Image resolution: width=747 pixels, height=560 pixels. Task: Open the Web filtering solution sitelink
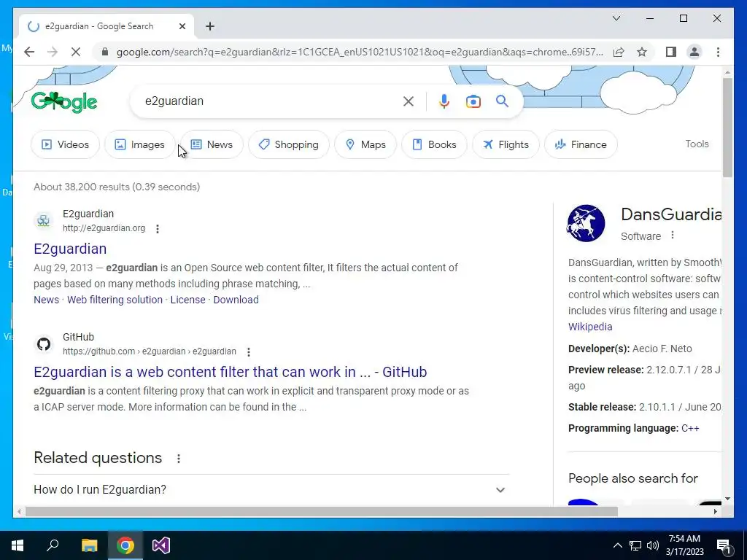(x=115, y=300)
